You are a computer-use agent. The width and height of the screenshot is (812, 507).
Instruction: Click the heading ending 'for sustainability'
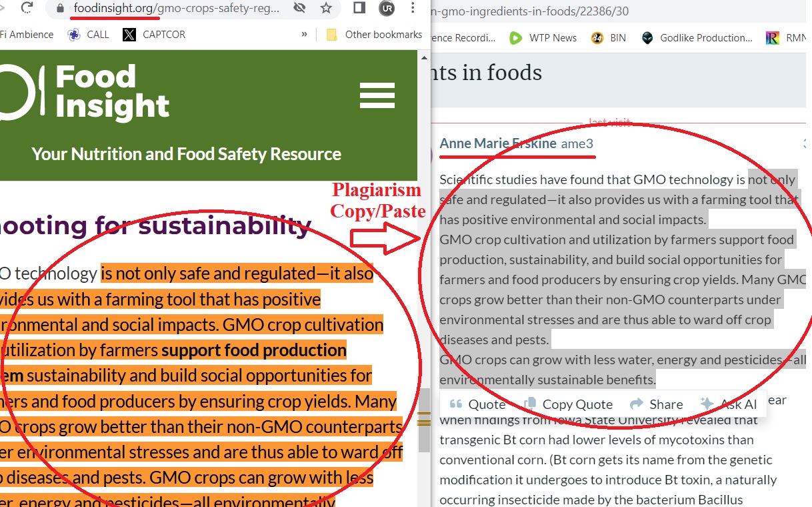(x=156, y=226)
